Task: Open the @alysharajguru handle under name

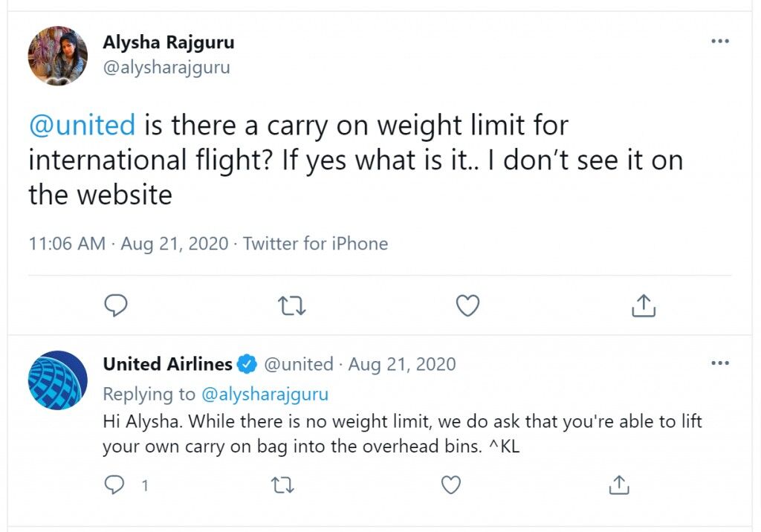Action: pos(166,67)
